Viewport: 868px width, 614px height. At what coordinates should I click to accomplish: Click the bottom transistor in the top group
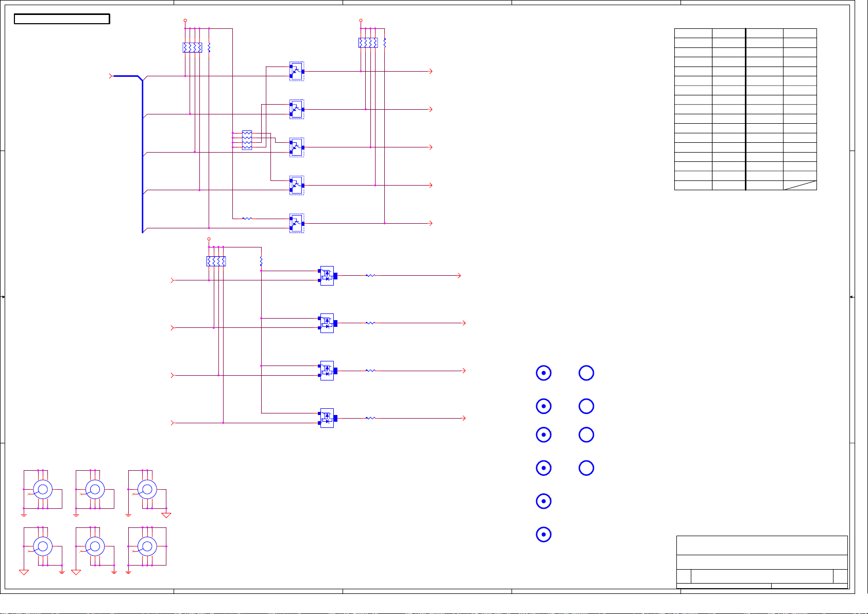tap(297, 223)
